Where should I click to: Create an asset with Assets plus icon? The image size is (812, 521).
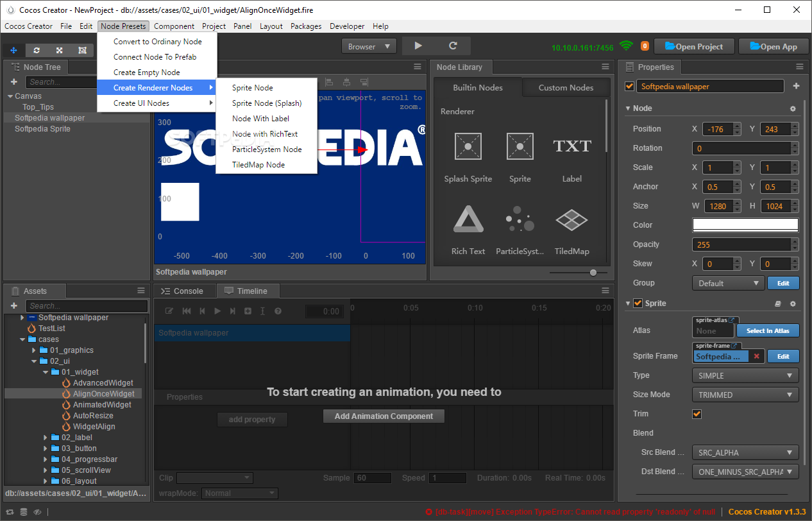coord(13,306)
